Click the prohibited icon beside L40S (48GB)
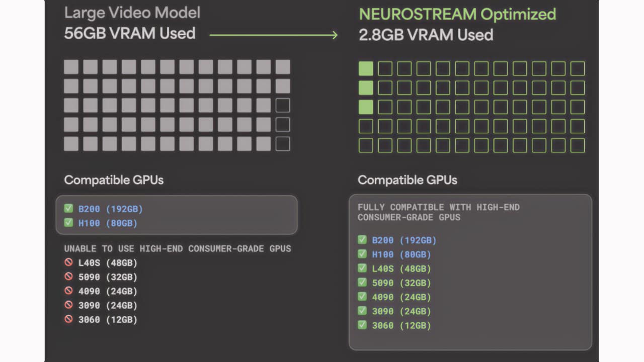Image resolution: width=644 pixels, height=362 pixels. 68,262
